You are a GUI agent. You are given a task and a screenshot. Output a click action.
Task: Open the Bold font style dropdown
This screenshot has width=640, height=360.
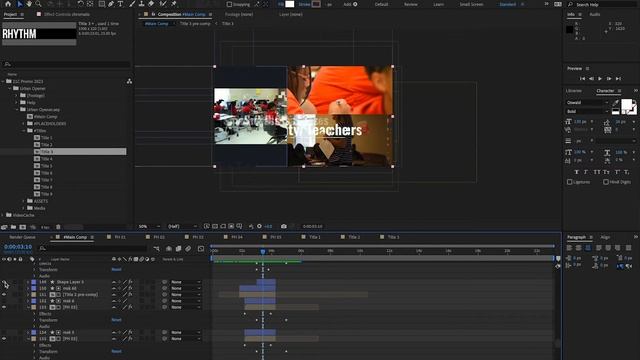(x=588, y=111)
